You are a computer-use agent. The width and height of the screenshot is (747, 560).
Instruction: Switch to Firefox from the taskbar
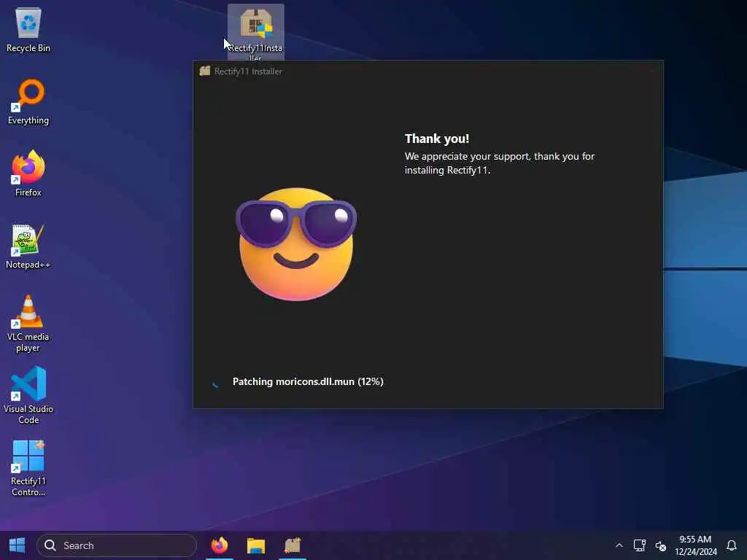tap(220, 545)
